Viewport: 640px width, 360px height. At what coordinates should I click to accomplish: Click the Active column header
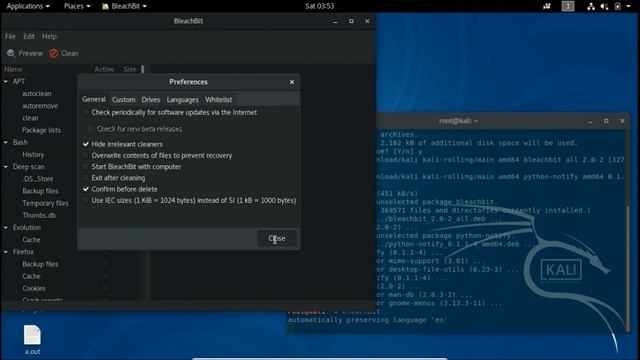coord(104,69)
